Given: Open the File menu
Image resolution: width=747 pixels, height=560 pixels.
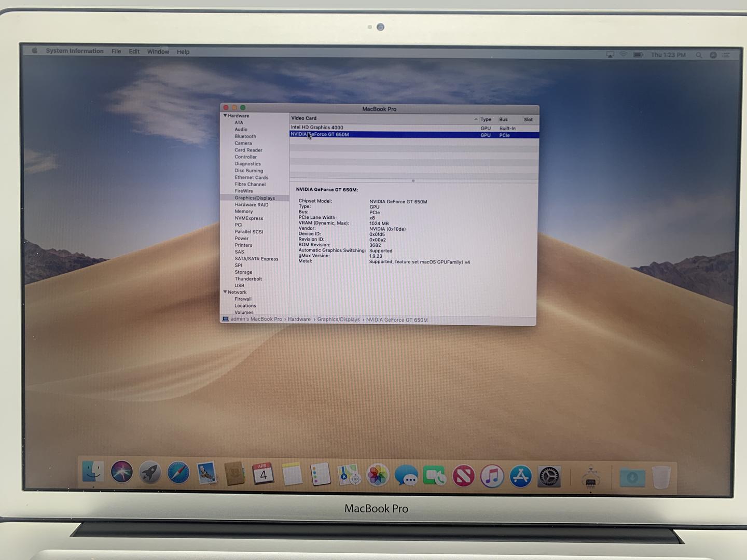Looking at the screenshot, I should pyautogui.click(x=116, y=51).
